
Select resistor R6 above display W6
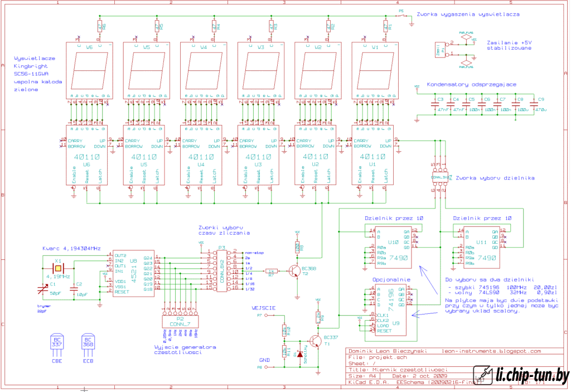(100, 26)
